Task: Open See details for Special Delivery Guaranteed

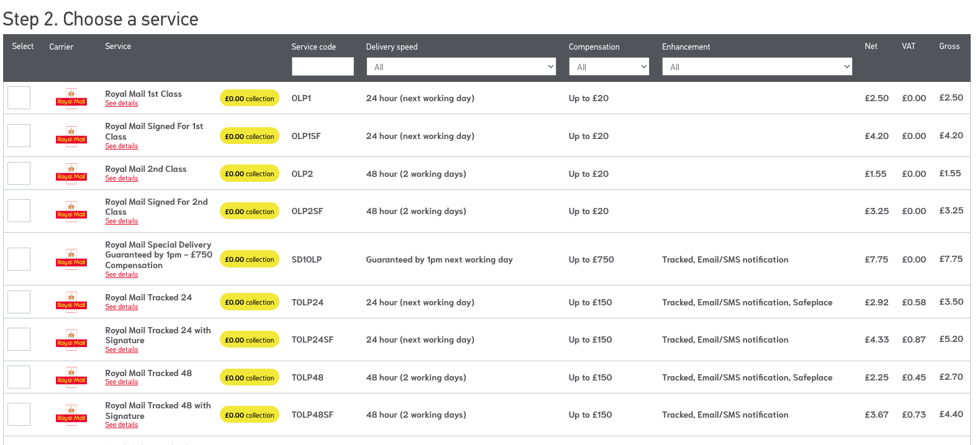Action: (x=122, y=275)
